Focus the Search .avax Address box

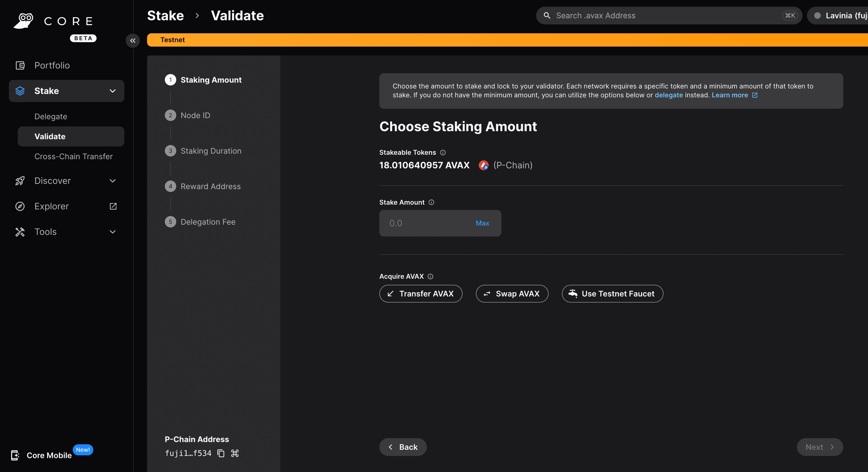[x=664, y=16]
